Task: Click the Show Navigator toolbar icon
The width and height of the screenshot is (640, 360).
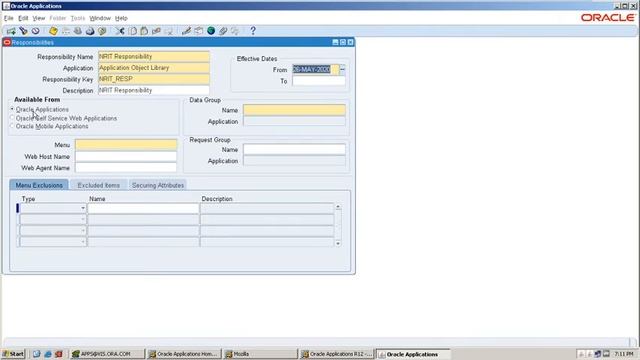Action: pyautogui.click(x=36, y=31)
